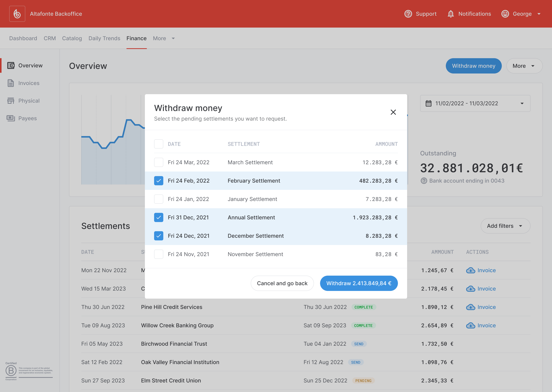Screen dimensions: 552x392
Task: Click George's smiley avatar icon
Action: 505,14
